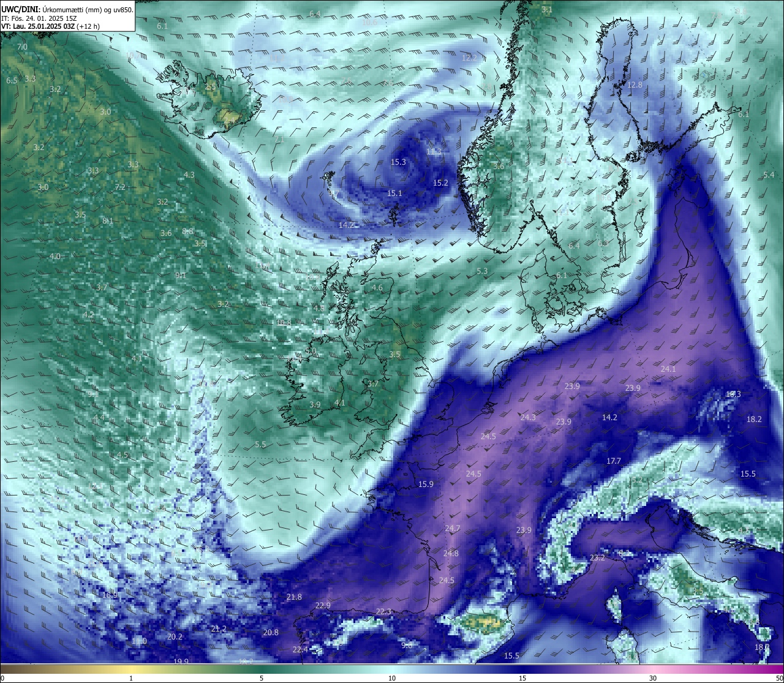Click the 23.2 value on the map
The width and height of the screenshot is (784, 683).
click(597, 558)
